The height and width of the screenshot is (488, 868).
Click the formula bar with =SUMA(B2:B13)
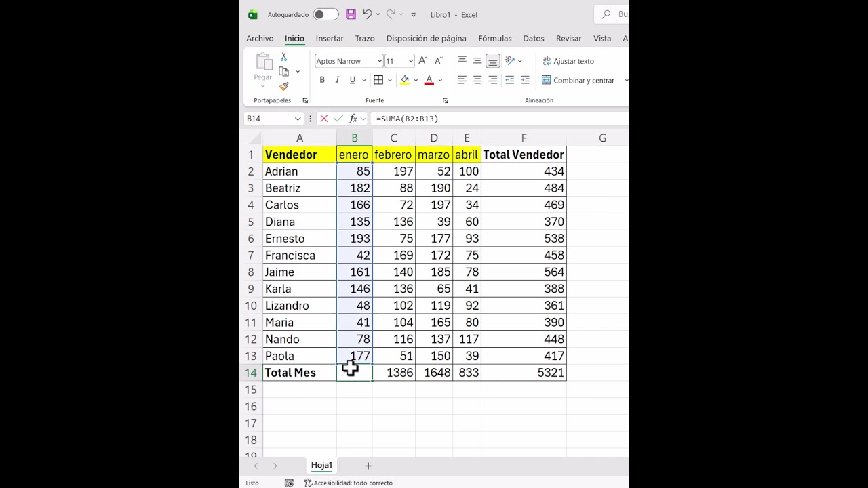pos(500,119)
